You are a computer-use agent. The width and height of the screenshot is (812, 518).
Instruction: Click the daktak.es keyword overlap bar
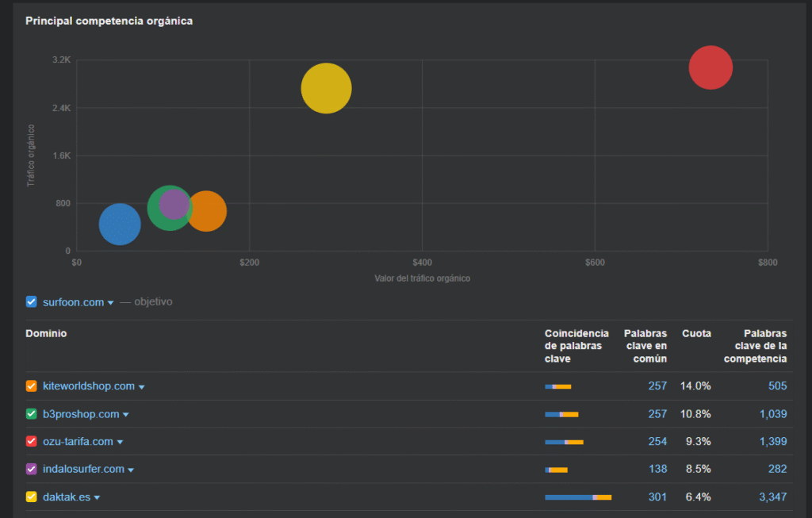click(x=578, y=497)
